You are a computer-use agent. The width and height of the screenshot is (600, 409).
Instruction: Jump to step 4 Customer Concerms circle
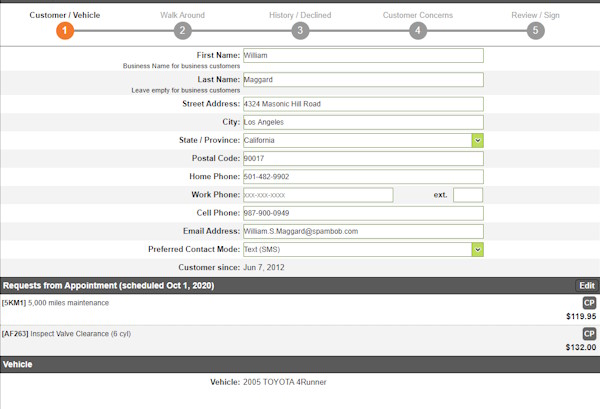point(418,31)
